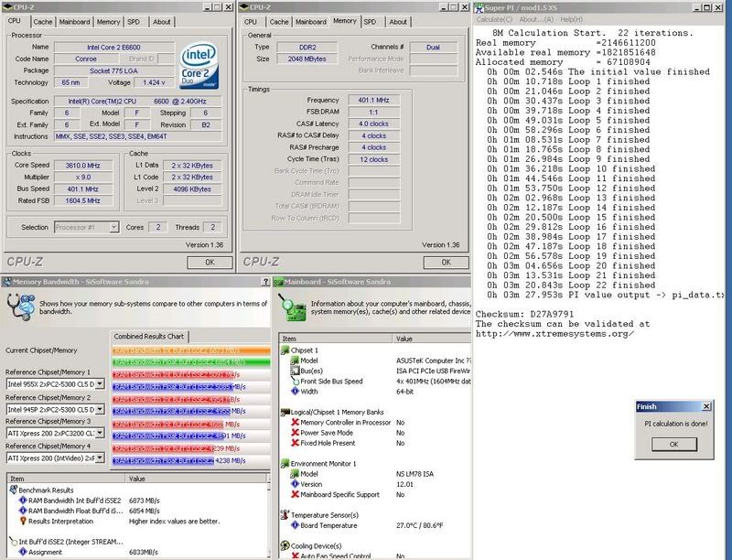Click the Width row info icon
Viewport: 732px width, 560px height.
(295, 391)
